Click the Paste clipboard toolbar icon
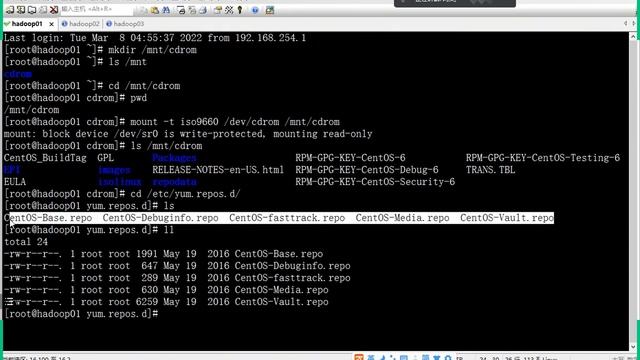This screenshot has width=640, height=360. point(154,10)
